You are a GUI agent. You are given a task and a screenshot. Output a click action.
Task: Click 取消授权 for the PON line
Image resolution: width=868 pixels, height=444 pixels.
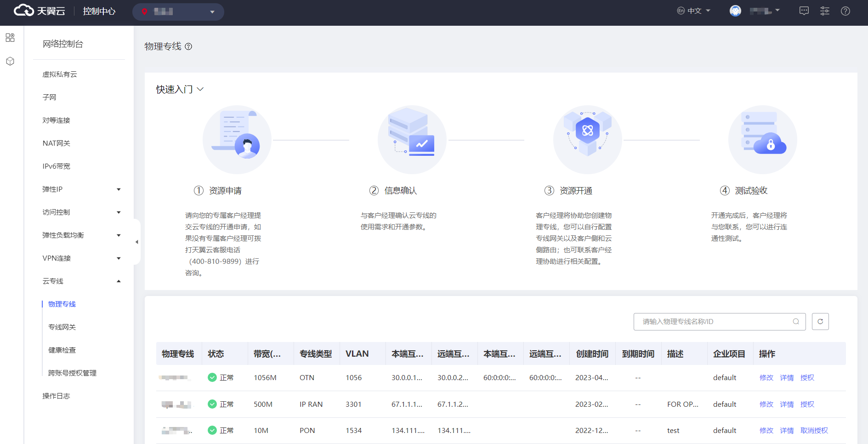[814, 431]
